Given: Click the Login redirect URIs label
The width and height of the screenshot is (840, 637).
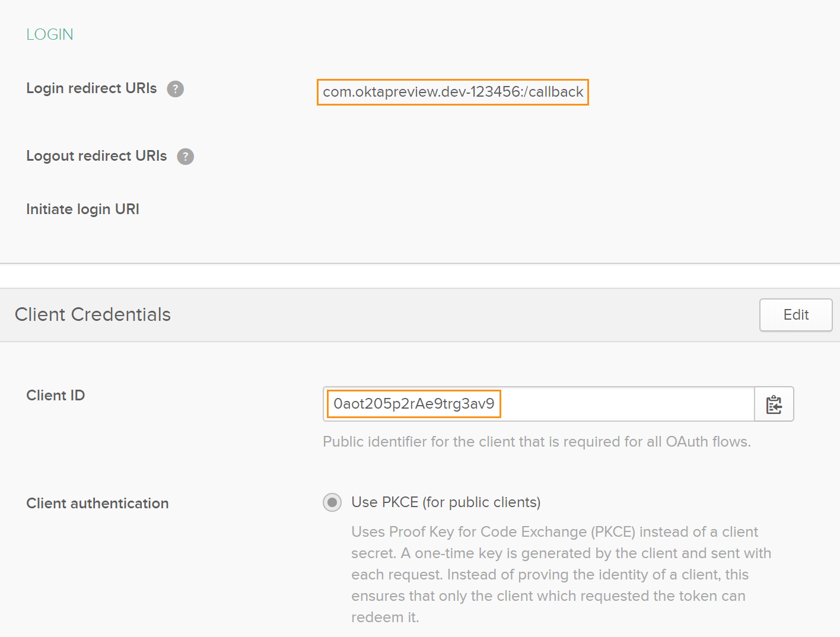Looking at the screenshot, I should [91, 88].
